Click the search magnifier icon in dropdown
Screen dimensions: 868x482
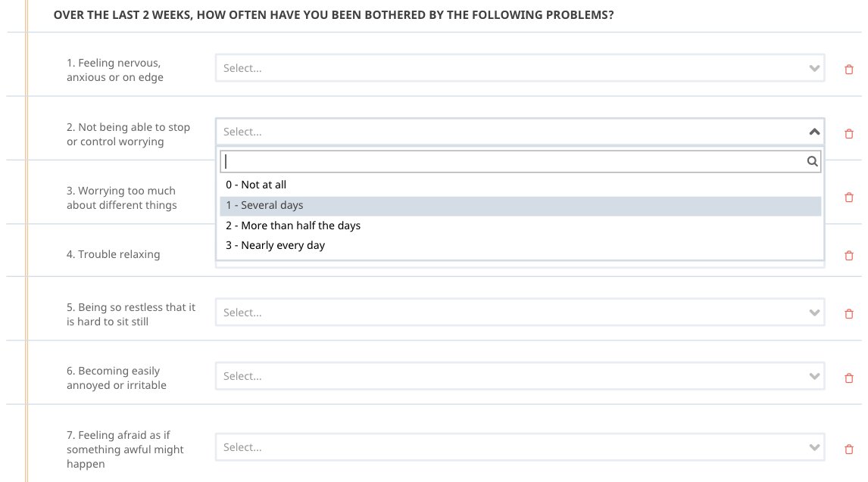[x=812, y=161]
